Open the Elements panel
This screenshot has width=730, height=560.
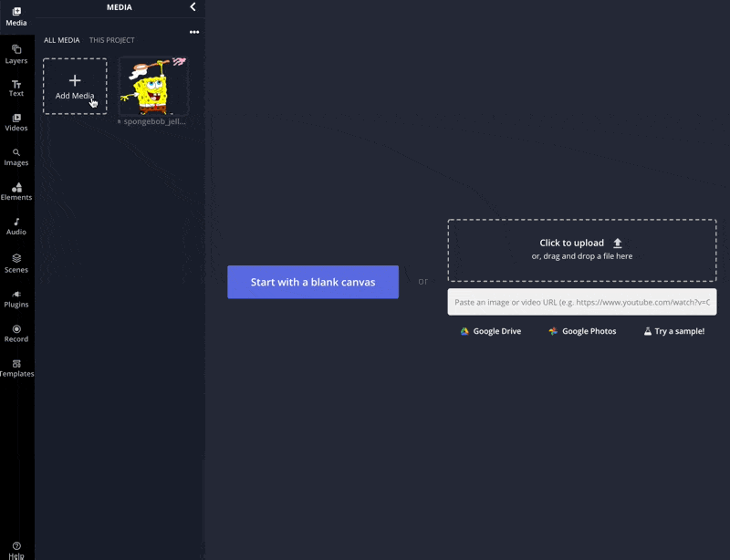coord(16,192)
